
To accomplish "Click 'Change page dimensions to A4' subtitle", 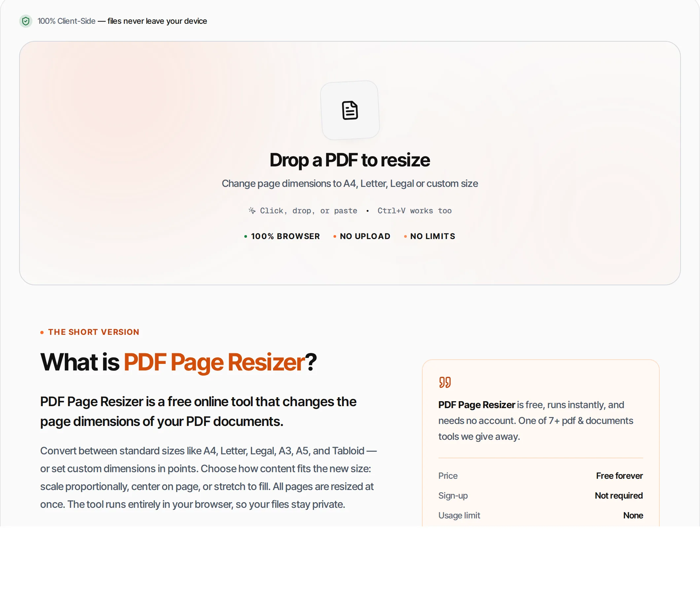I will tap(350, 184).
